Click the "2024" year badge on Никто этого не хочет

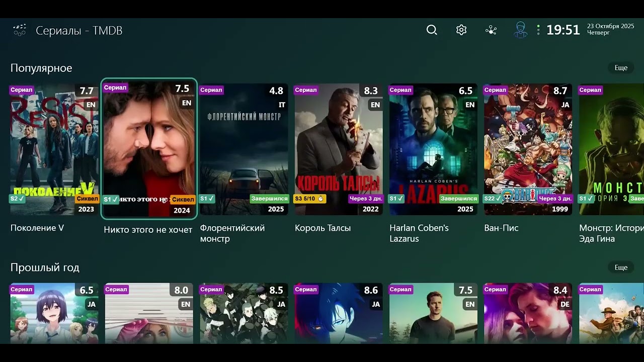click(x=182, y=211)
